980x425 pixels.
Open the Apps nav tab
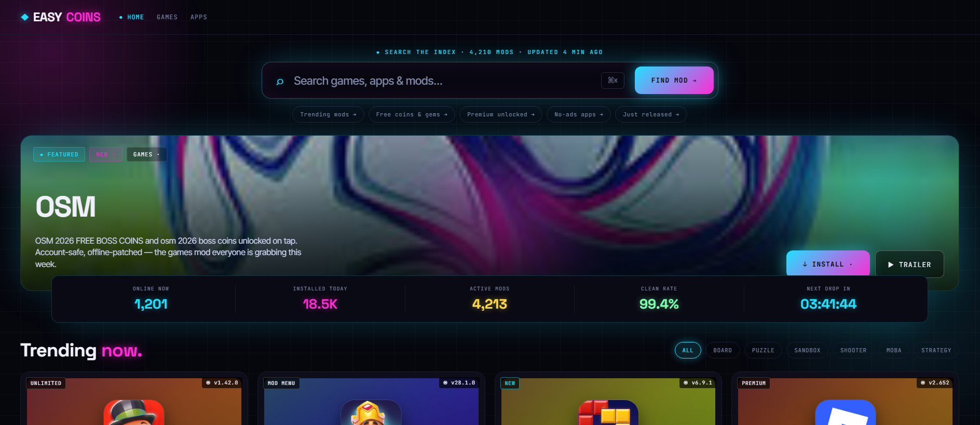pos(199,17)
